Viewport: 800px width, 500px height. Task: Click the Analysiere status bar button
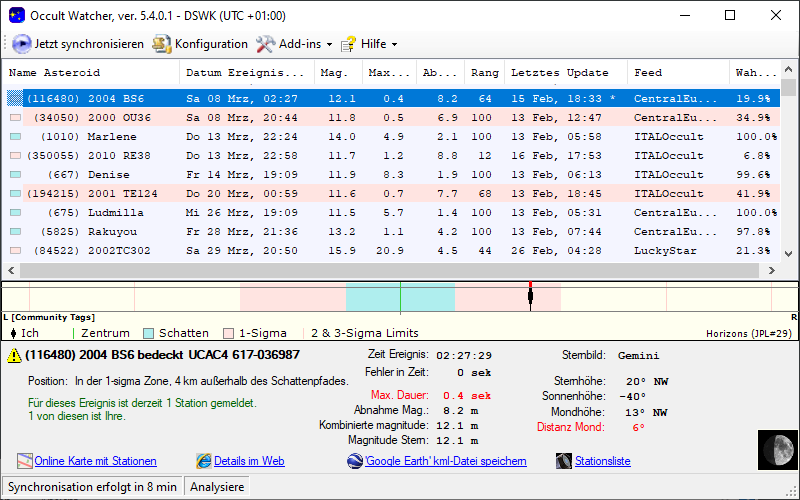[x=217, y=487]
